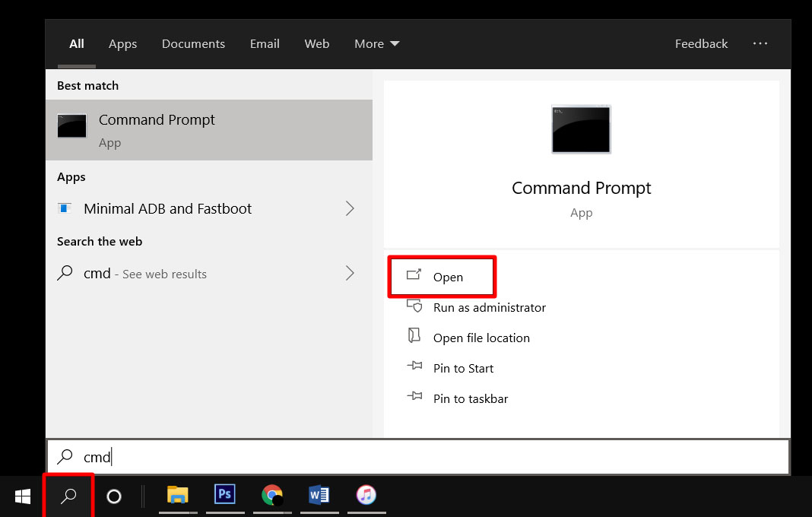Open Microsoft Word from the taskbar
812x517 pixels.
click(319, 495)
